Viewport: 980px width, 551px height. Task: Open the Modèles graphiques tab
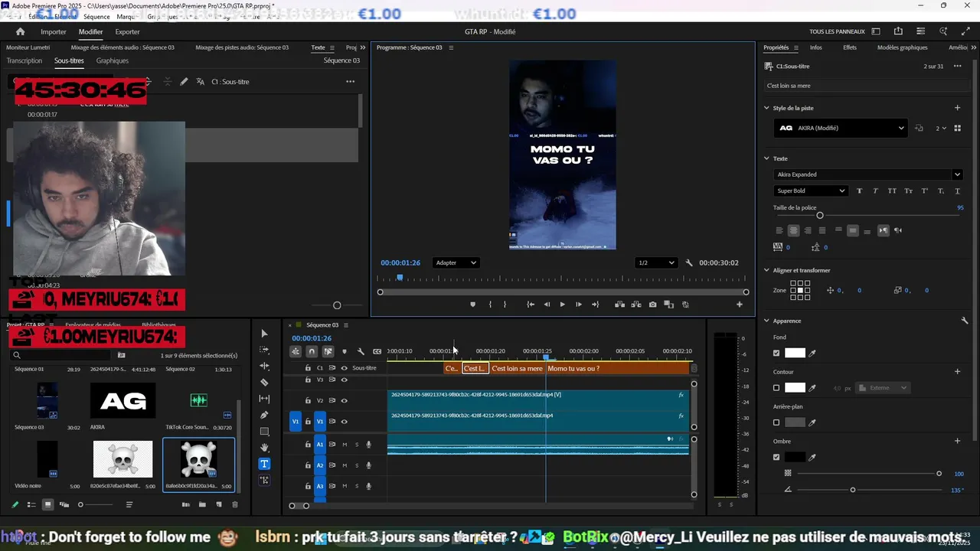pos(902,47)
